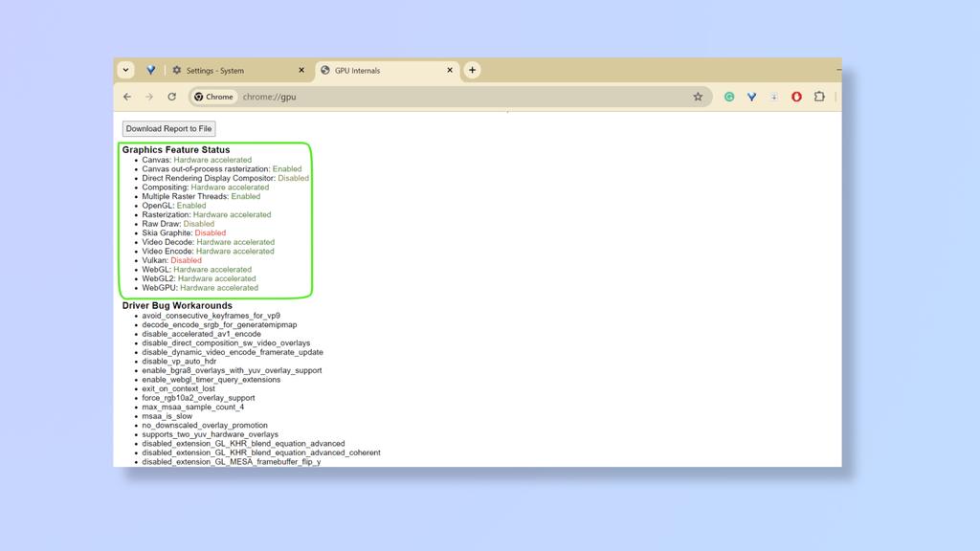Open the Extensions puzzle-piece icon
This screenshot has height=551, width=980.
coord(819,97)
